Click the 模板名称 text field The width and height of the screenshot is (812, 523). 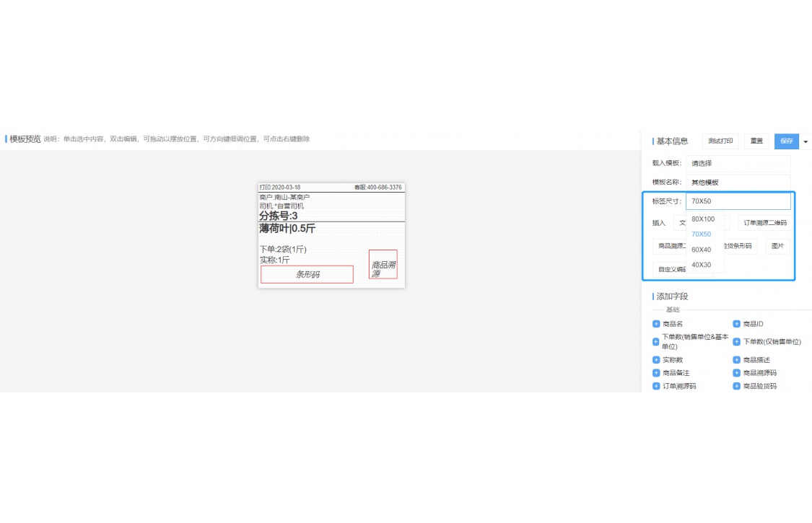(738, 183)
